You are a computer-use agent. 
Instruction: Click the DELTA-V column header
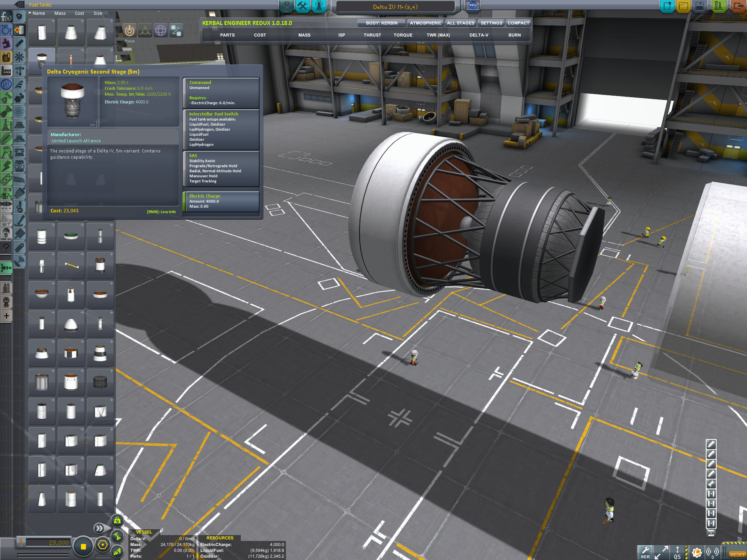point(479,35)
